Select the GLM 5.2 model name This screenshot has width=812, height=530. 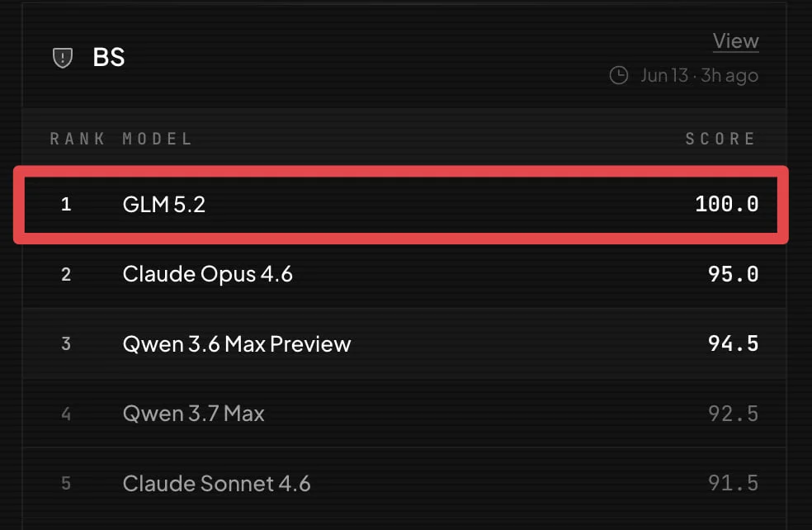163,205
